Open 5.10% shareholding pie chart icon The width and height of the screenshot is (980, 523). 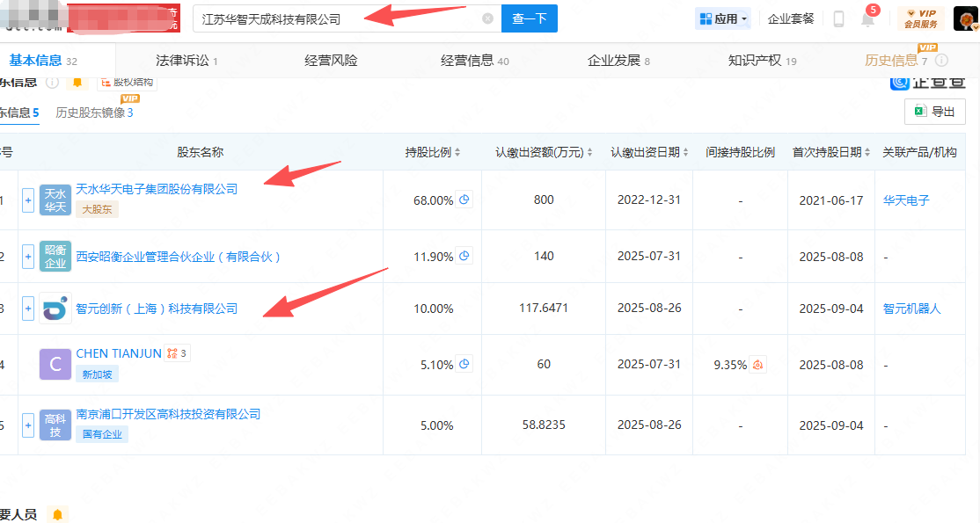[464, 364]
